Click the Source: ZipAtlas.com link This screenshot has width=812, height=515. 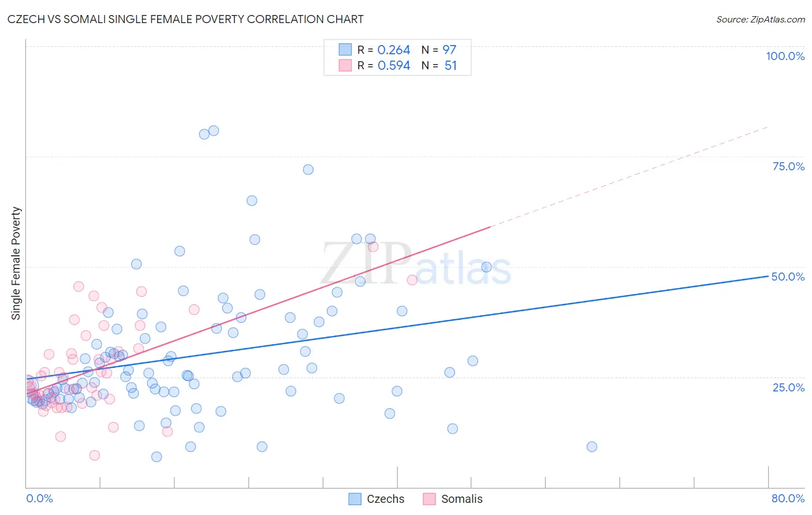[760, 19]
